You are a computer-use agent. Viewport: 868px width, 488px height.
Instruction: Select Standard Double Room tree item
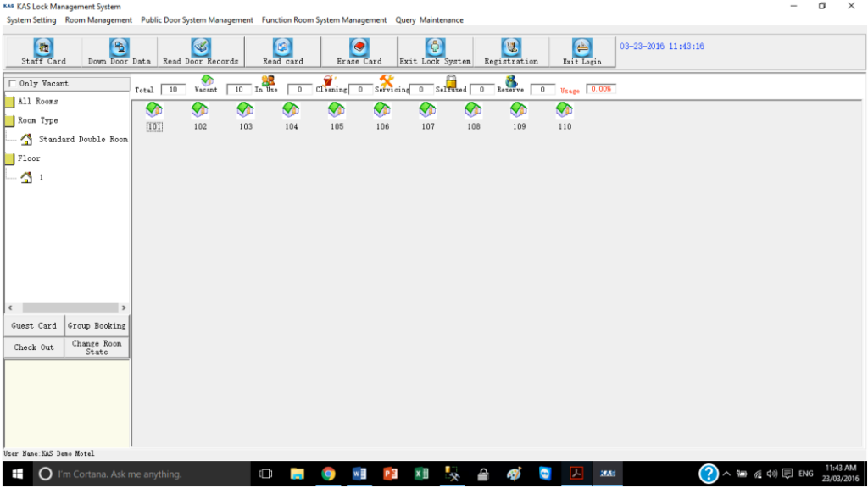click(82, 140)
